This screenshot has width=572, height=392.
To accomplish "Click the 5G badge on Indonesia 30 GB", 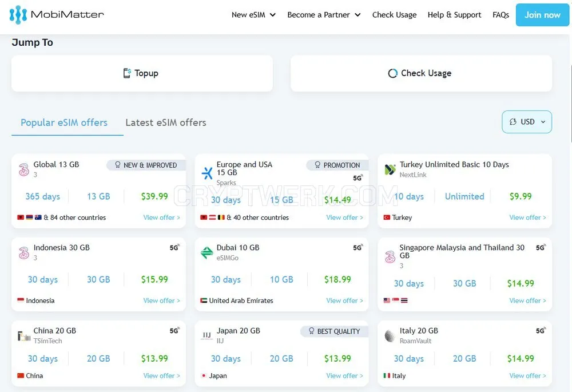I will click(174, 248).
